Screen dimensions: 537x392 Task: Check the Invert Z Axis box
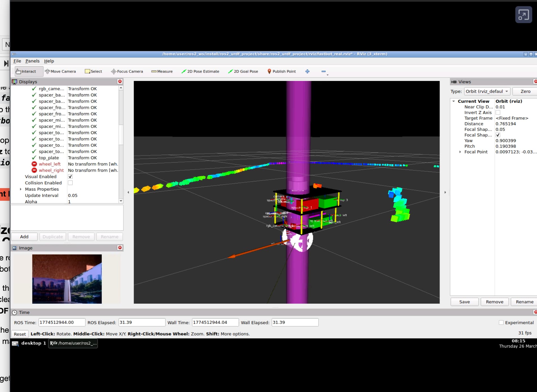498,112
